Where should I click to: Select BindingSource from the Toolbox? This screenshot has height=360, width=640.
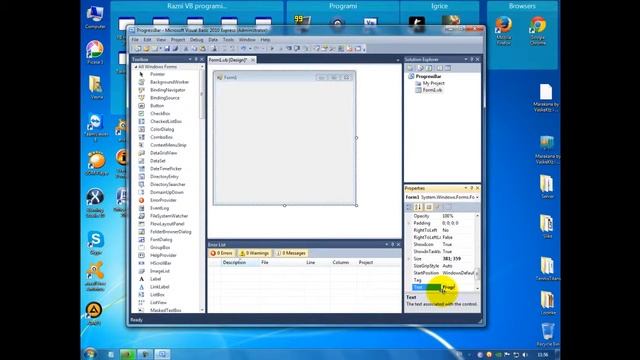(x=164, y=98)
